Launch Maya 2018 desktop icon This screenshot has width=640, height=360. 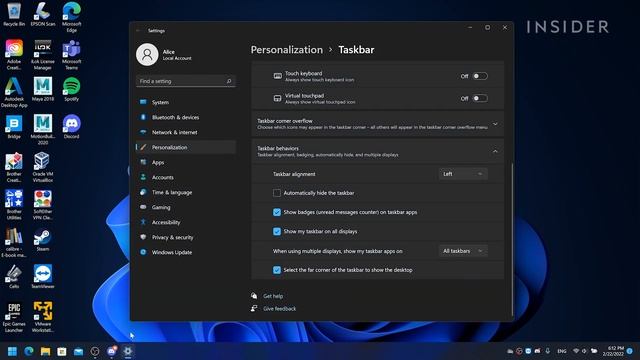coord(42,89)
